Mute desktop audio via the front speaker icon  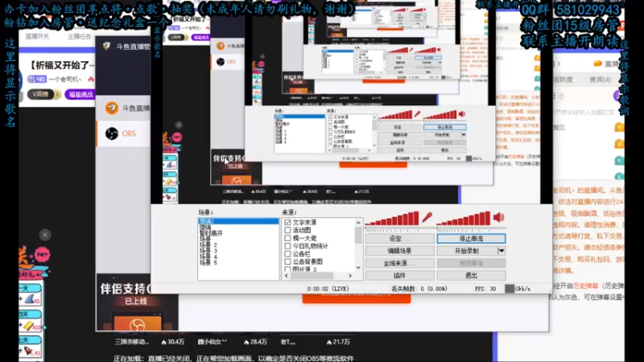pos(498,217)
